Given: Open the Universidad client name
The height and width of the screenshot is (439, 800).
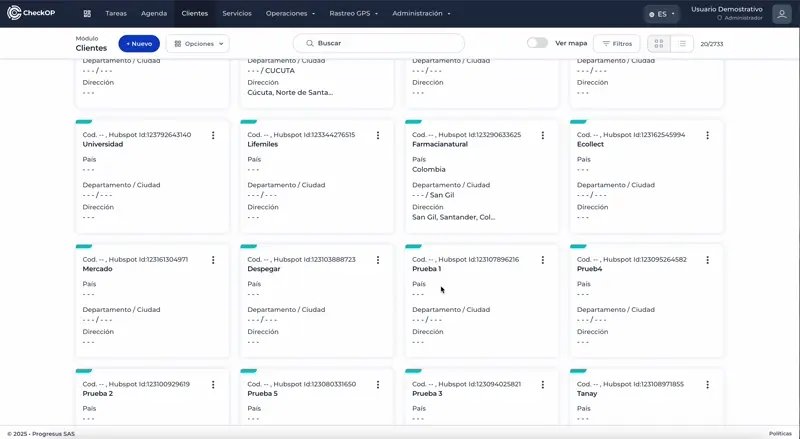Looking at the screenshot, I should click(x=103, y=144).
